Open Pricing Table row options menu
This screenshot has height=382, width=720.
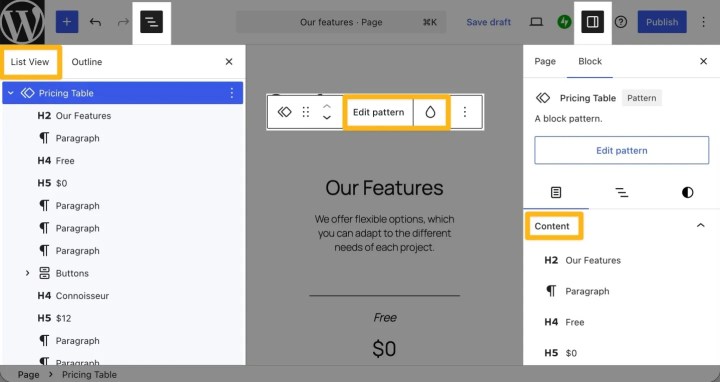pyautogui.click(x=232, y=93)
